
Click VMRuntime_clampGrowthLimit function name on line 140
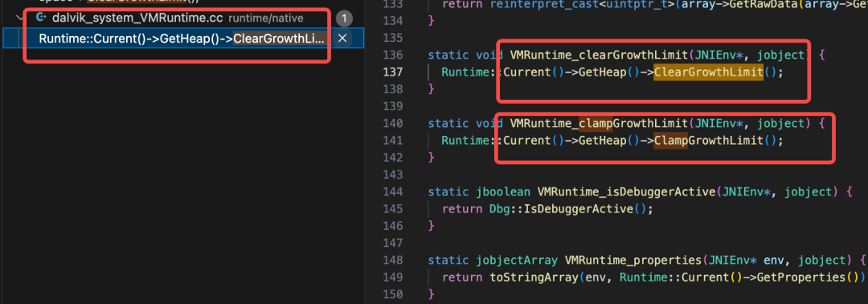(x=599, y=123)
